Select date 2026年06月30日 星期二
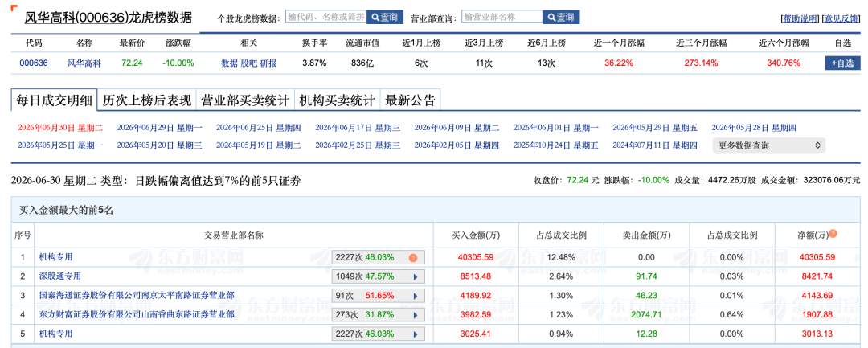868x348 pixels. [x=60, y=128]
